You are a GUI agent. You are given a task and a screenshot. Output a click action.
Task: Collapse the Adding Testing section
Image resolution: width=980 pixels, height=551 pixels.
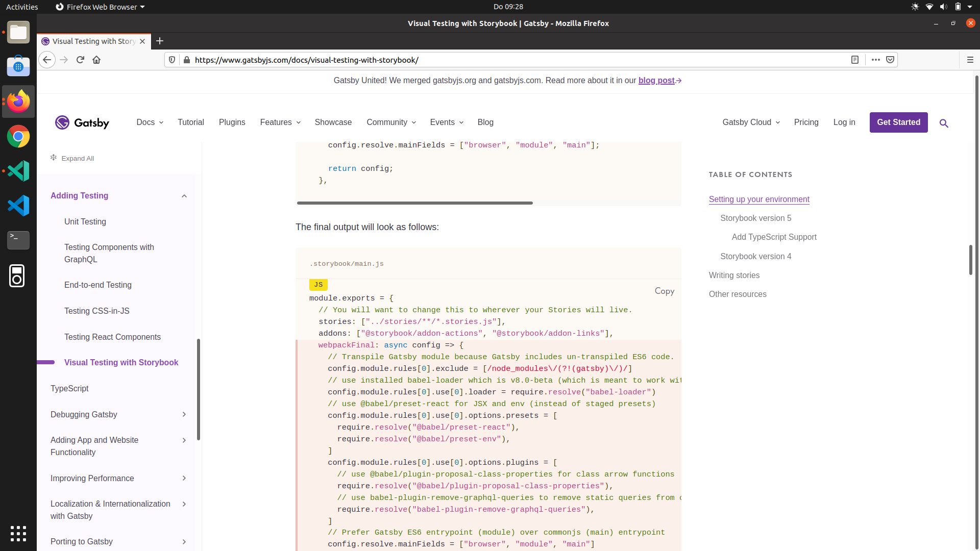[184, 196]
